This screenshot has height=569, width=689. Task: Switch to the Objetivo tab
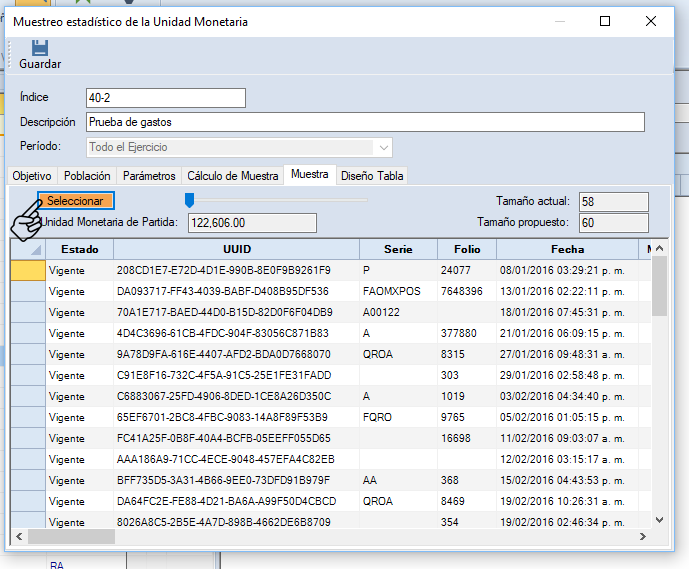[31, 175]
